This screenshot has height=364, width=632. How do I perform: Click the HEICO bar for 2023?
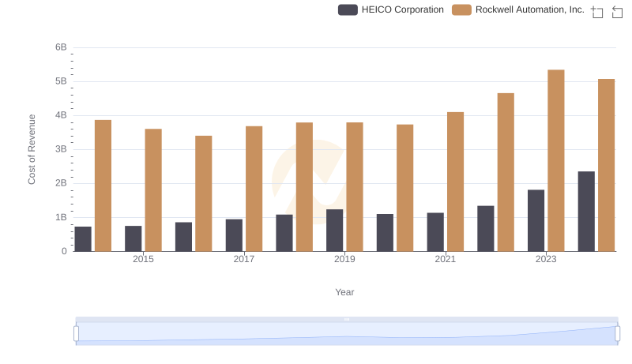tap(536, 220)
